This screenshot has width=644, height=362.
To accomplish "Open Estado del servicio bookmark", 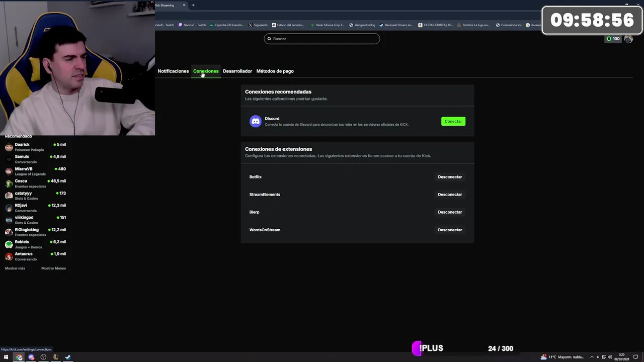I will [288, 25].
